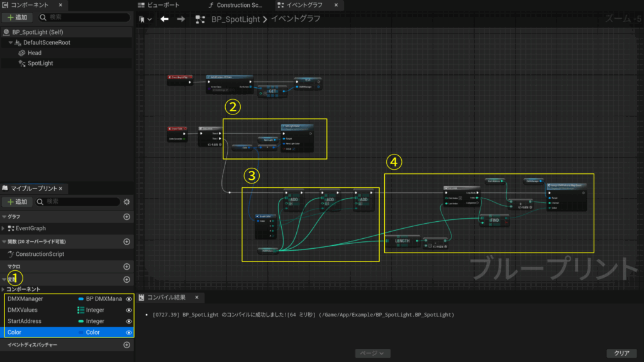The image size is (644, 362).
Task: Select the StartAddress variable
Action: tap(25, 321)
